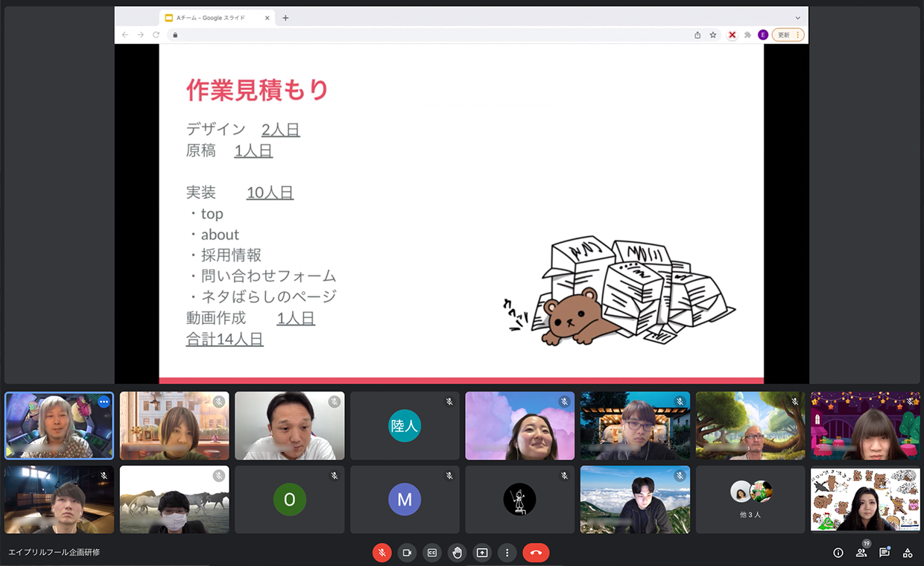
Task: Show the participants list with the 19 badge
Action: [x=861, y=552]
